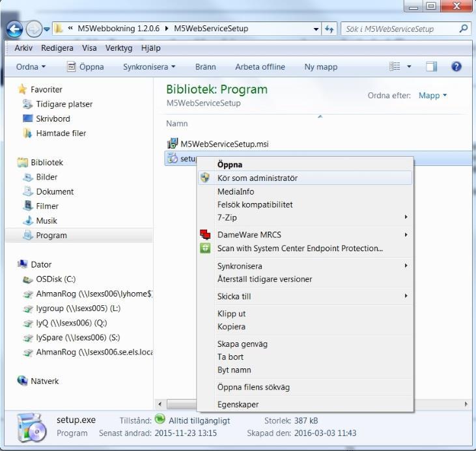Click the search magnifier icon

(464, 29)
